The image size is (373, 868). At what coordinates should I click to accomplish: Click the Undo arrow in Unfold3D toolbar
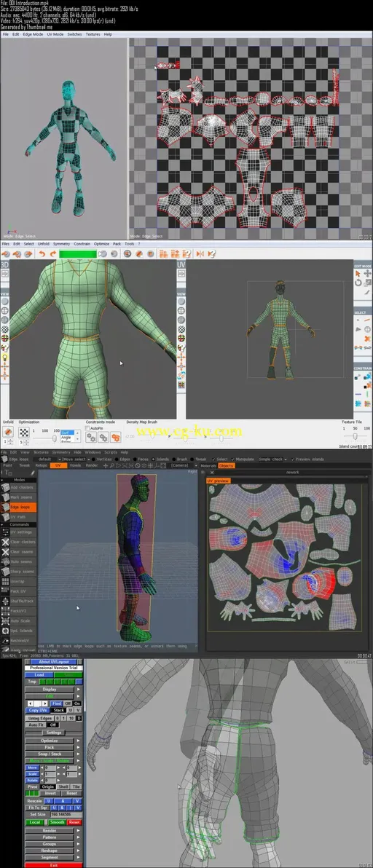(x=42, y=254)
